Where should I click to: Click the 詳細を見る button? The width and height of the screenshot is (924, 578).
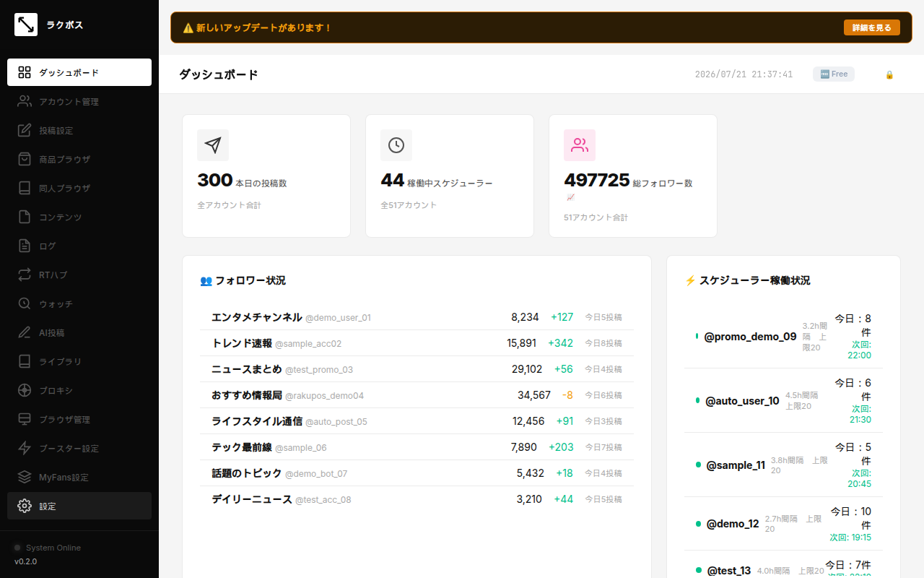(872, 27)
